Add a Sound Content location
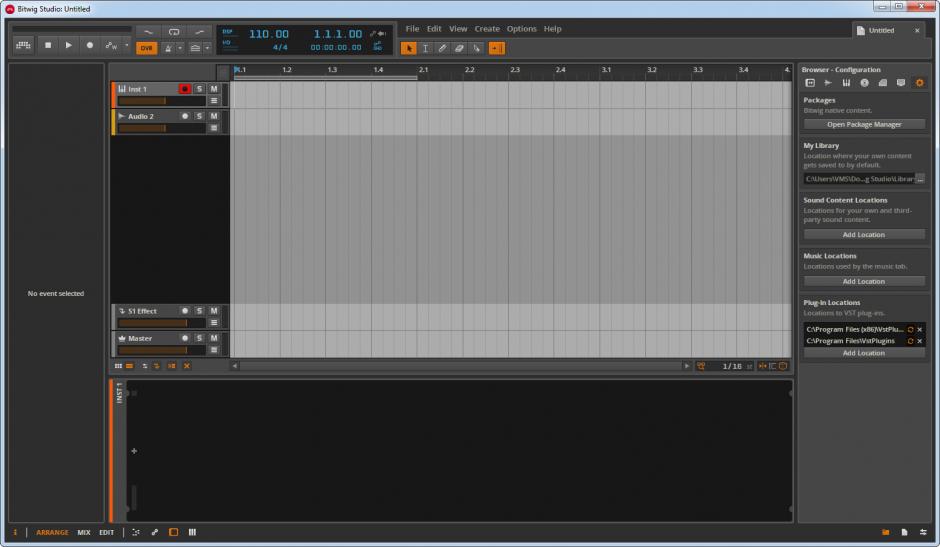 [x=864, y=235]
